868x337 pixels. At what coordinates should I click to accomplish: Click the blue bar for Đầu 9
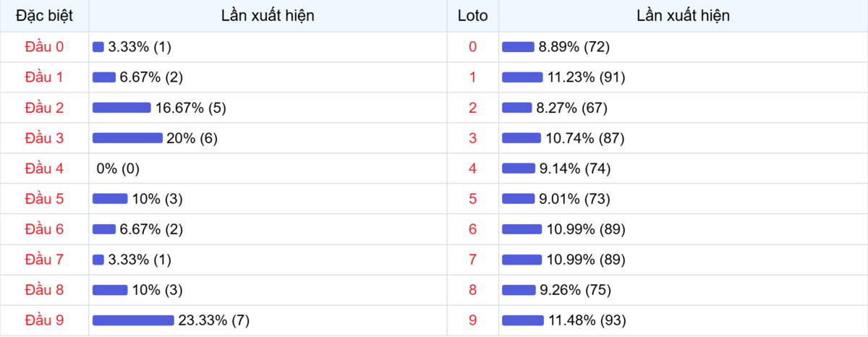[x=133, y=320]
